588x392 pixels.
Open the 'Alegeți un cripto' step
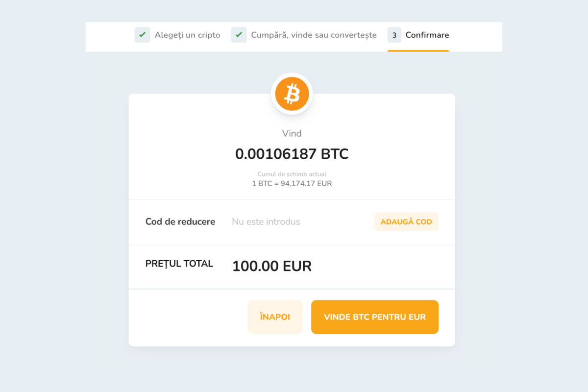click(187, 35)
